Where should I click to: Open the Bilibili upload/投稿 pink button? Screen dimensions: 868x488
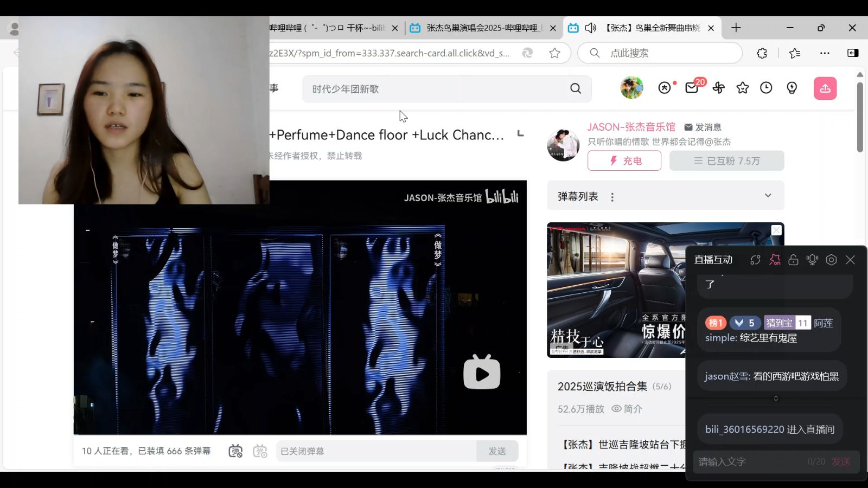(x=825, y=88)
